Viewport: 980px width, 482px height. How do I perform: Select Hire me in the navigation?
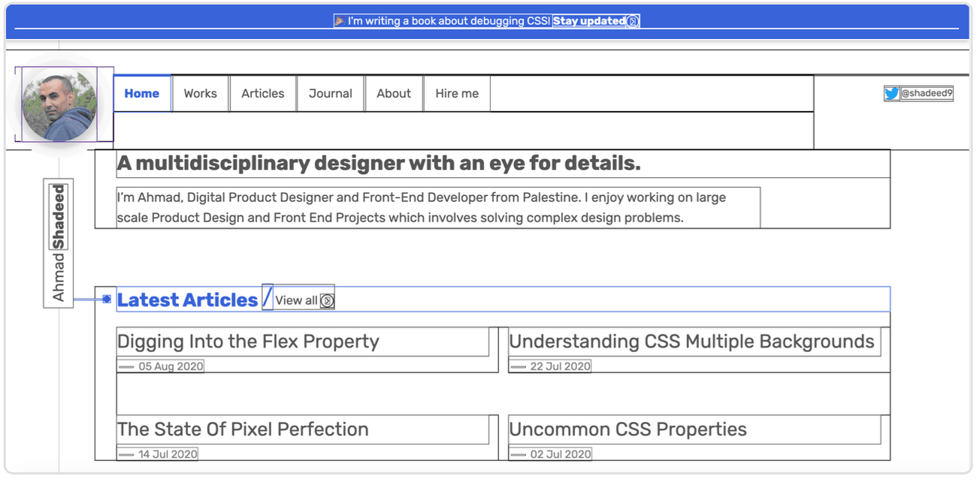pos(457,94)
